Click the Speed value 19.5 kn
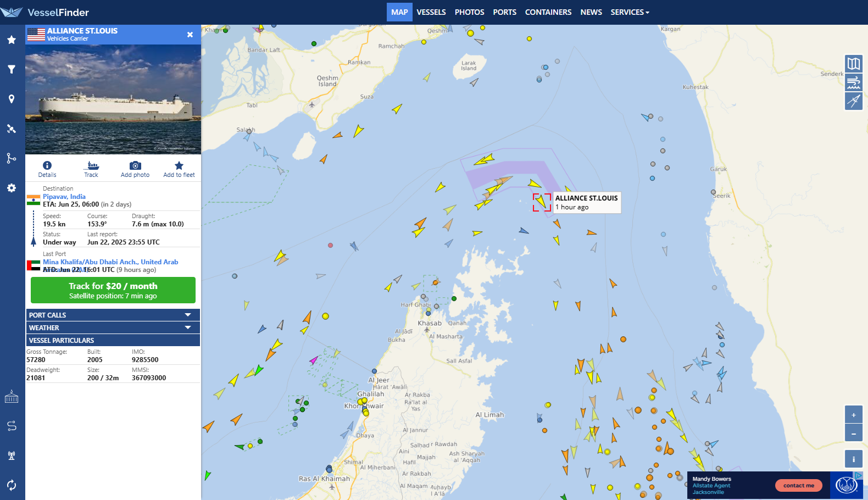Viewport: 868px width, 500px height. [54, 224]
